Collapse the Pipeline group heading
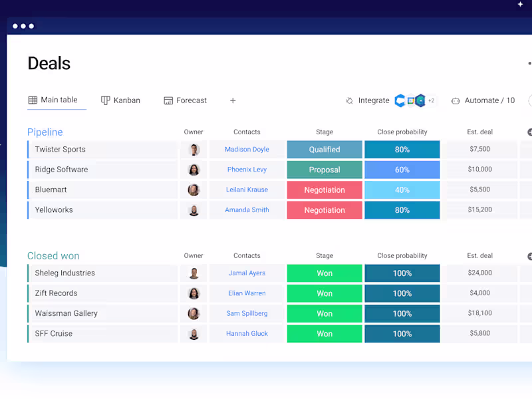Screen dimensions: 532x399 [x=45, y=132]
